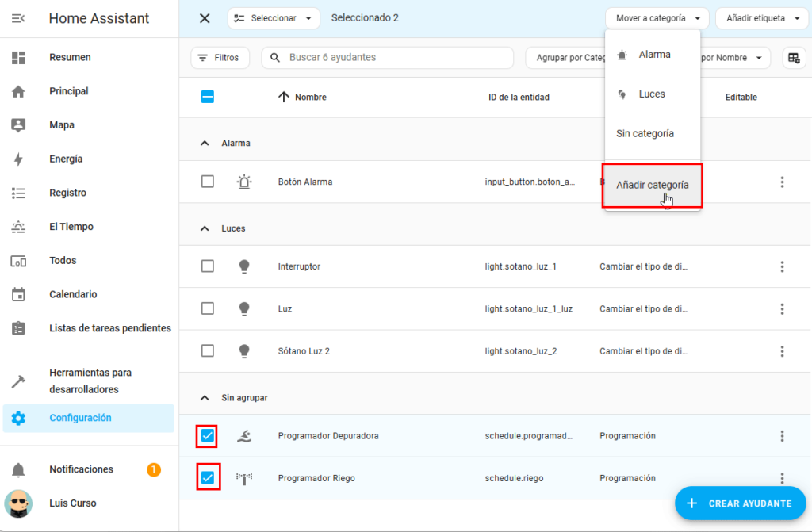This screenshot has width=812, height=532.
Task: Toggle the select-all header checkbox
Action: pyautogui.click(x=207, y=98)
